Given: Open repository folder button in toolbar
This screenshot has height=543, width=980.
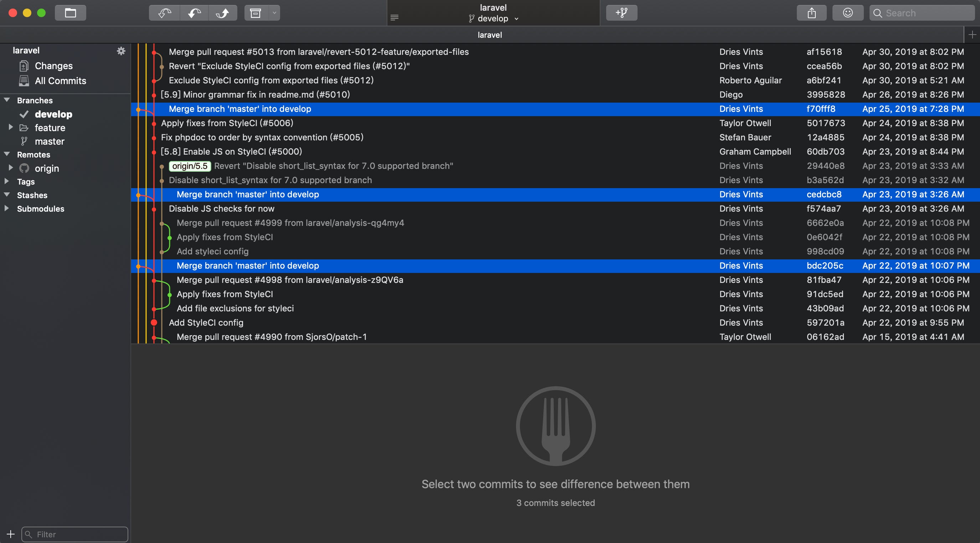Looking at the screenshot, I should 70,13.
